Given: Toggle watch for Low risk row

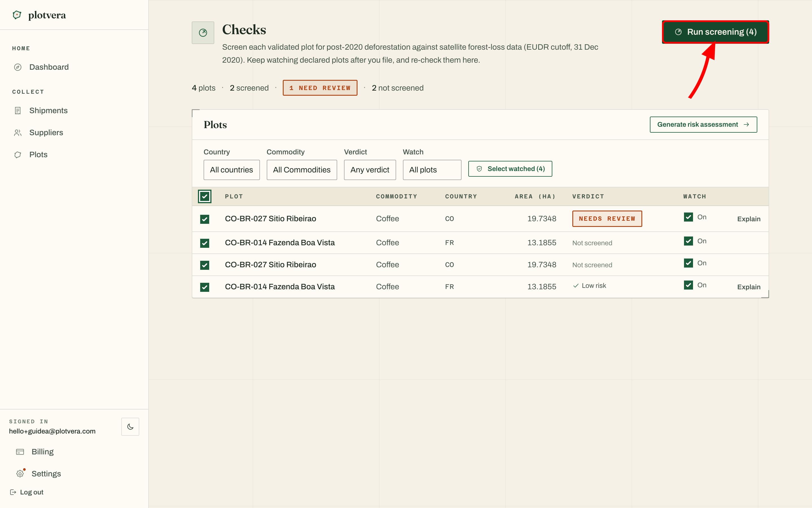Looking at the screenshot, I should tap(688, 285).
